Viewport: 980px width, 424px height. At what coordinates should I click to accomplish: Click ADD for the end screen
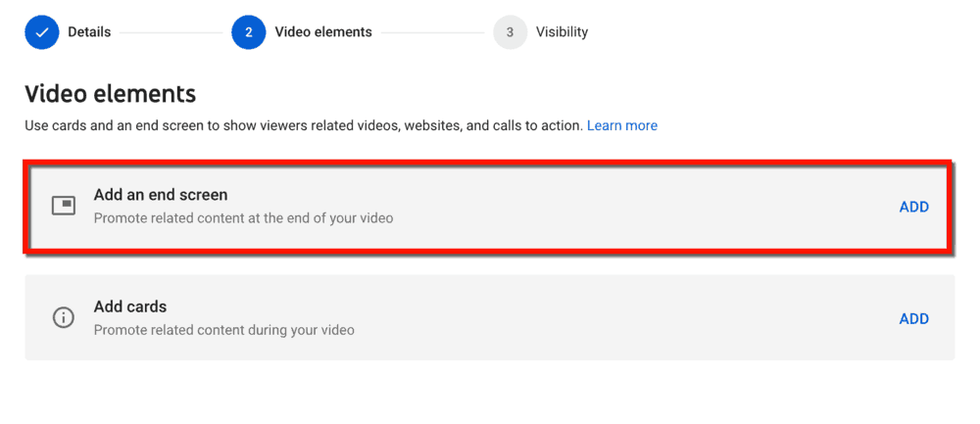[x=913, y=208]
